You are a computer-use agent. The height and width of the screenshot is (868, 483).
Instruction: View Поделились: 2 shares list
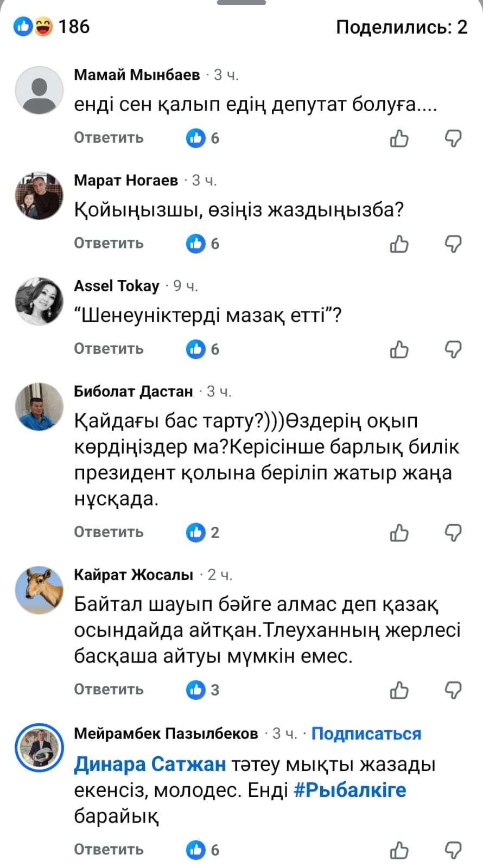pyautogui.click(x=401, y=27)
